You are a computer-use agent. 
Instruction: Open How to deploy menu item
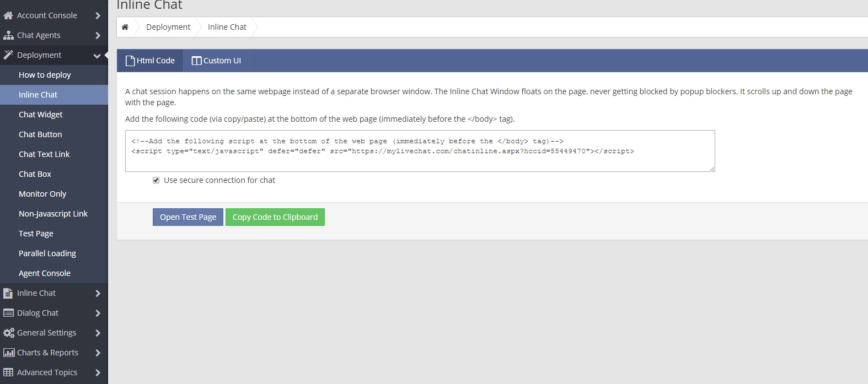pos(54,75)
